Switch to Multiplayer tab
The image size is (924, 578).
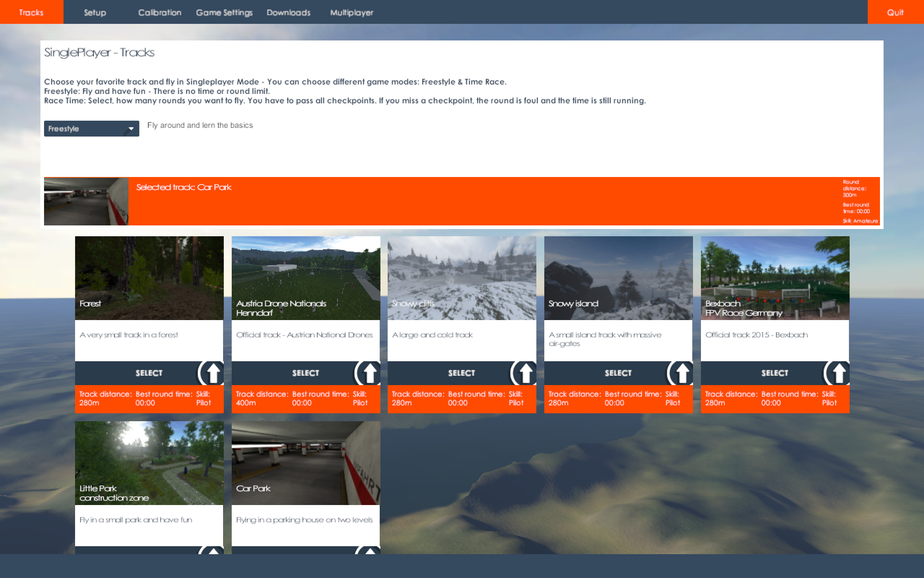point(352,12)
